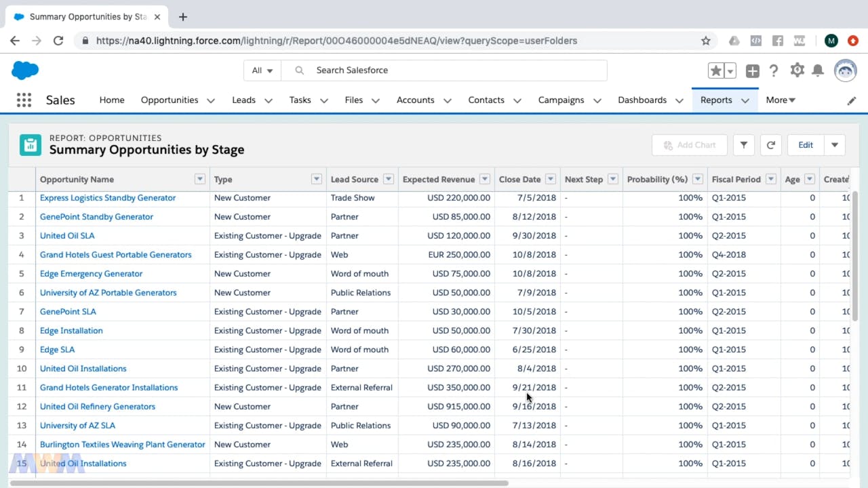Click the horizontal scrollbar under the report
This screenshot has width=868, height=488.
[258, 483]
